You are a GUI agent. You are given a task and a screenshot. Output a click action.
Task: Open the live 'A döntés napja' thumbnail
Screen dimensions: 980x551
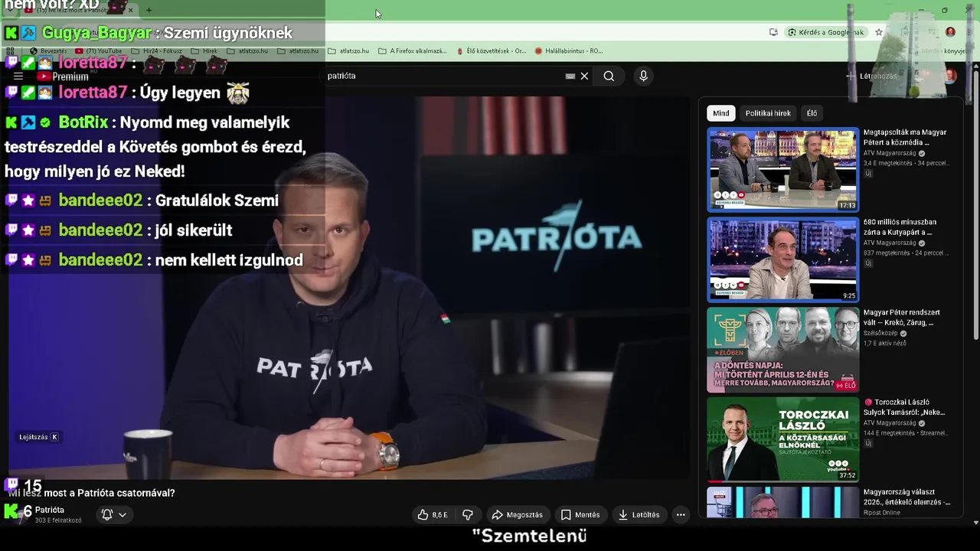click(x=782, y=350)
